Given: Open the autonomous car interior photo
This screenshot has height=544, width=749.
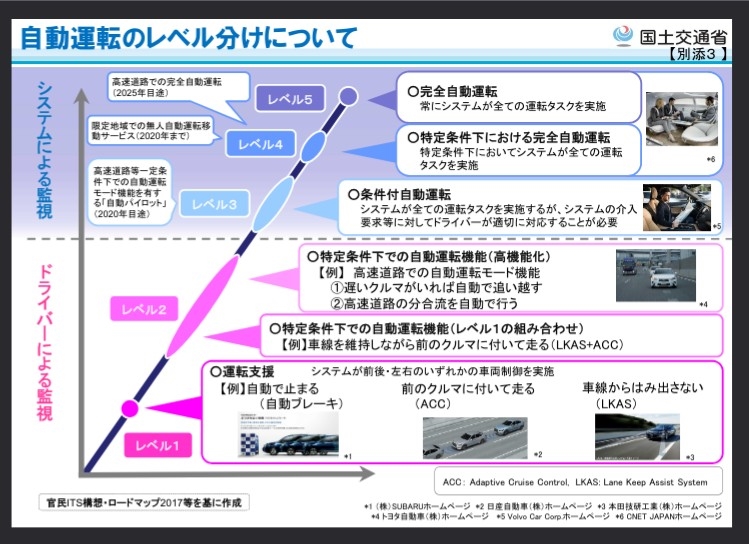Looking at the screenshot, I should pyautogui.click(x=682, y=119).
